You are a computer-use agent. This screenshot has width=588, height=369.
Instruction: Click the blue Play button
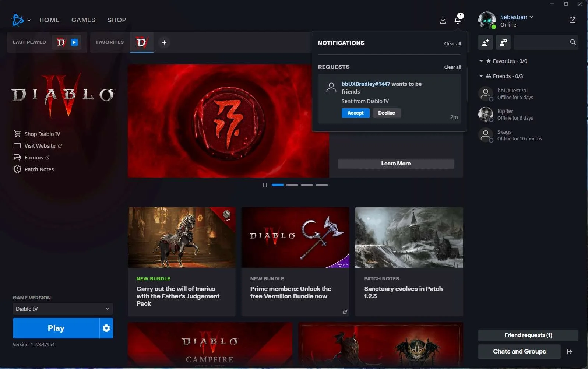pos(56,328)
